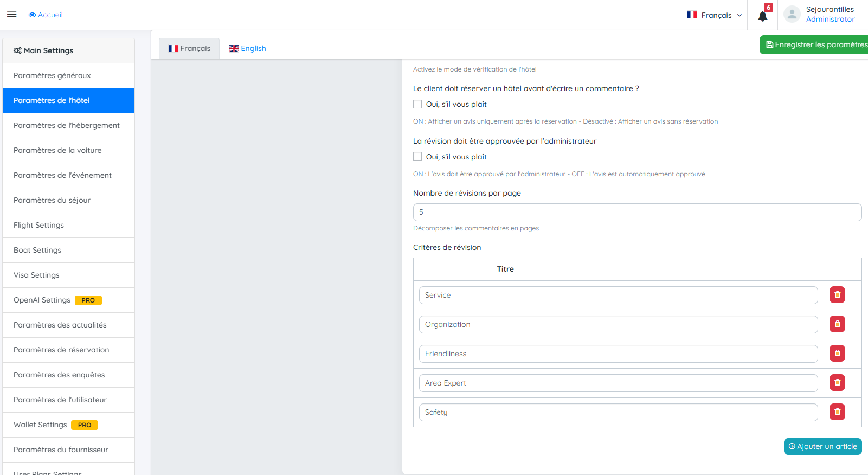The height and width of the screenshot is (475, 868).
Task: Click Ajouter un article button
Action: 822,446
